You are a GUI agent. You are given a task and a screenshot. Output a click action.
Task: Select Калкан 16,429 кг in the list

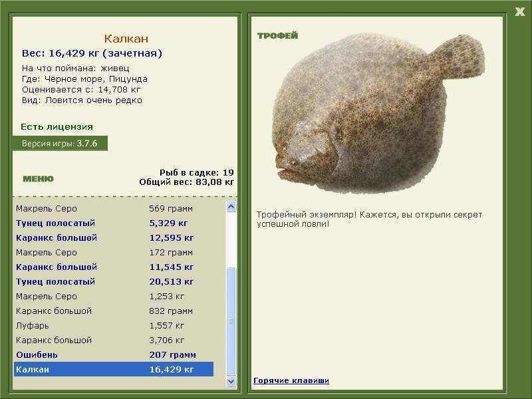tap(114, 369)
